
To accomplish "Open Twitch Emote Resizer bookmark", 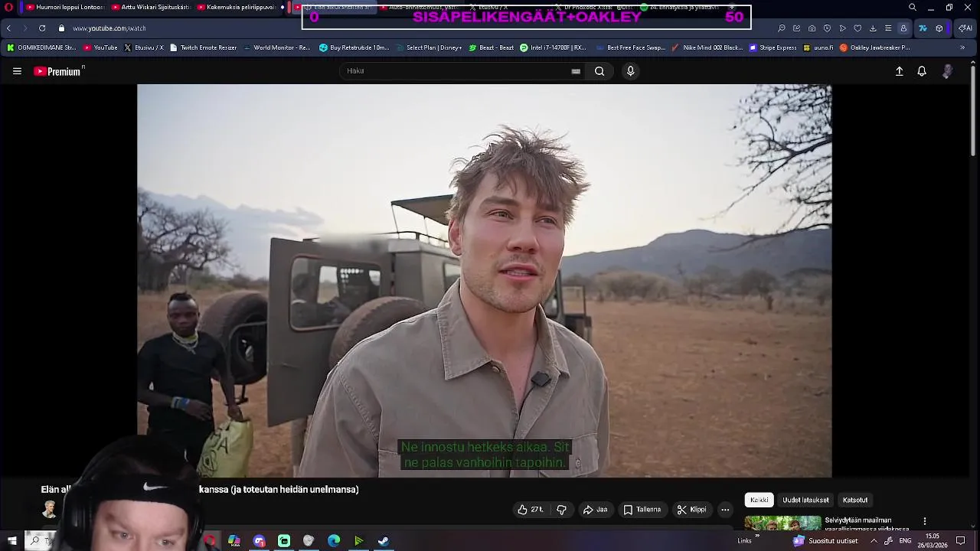I will 203,47.
